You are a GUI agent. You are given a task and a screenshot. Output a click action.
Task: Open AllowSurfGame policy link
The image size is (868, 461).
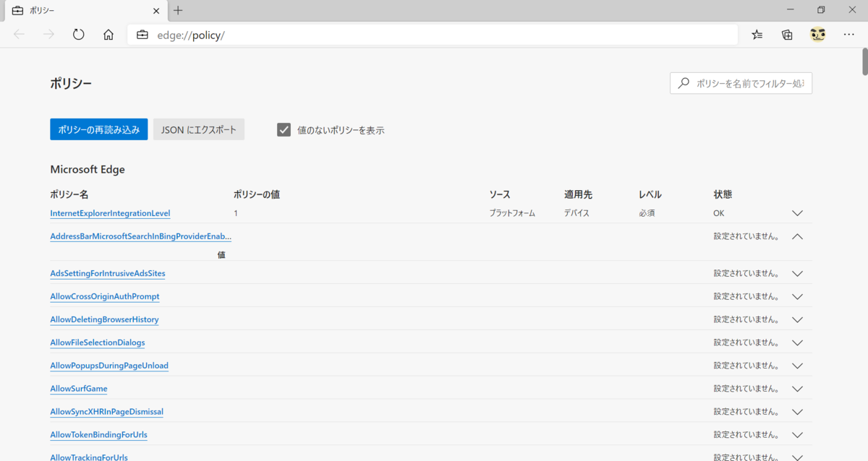79,389
